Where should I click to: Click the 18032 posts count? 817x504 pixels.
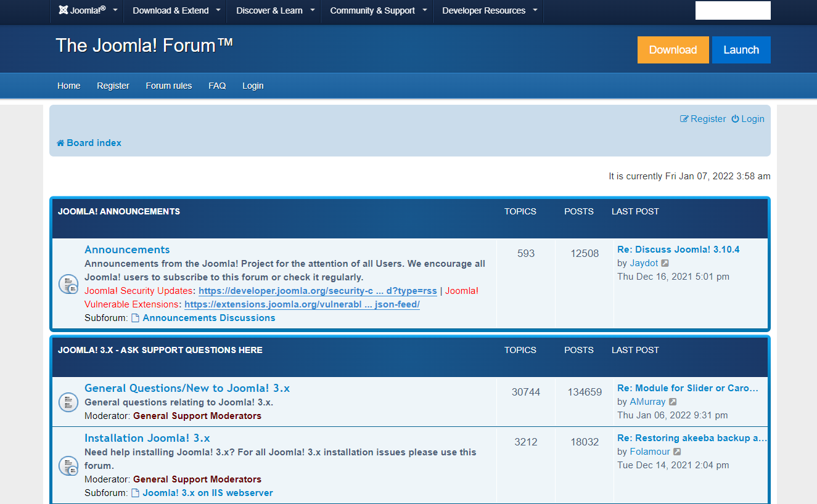tap(585, 442)
